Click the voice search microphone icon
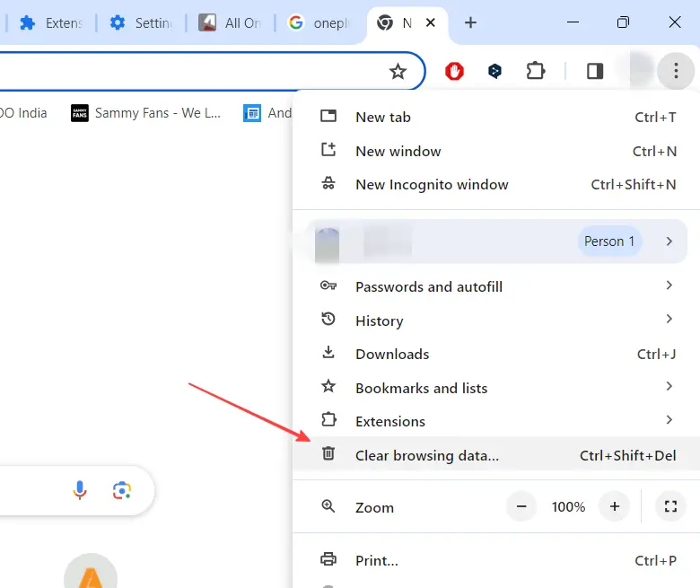Image resolution: width=700 pixels, height=588 pixels. pos(80,489)
